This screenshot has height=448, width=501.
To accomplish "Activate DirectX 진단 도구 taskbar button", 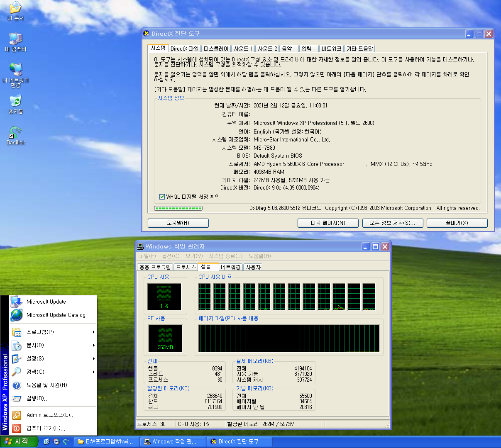I will pyautogui.click(x=240, y=442).
